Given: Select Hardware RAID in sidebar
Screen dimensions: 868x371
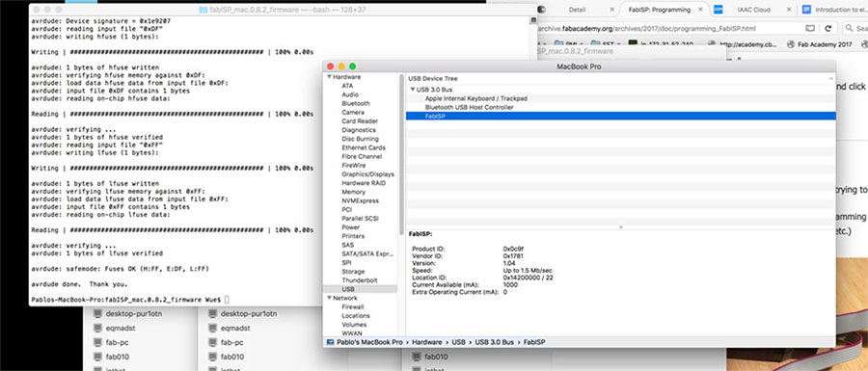Looking at the screenshot, I should 364,183.
